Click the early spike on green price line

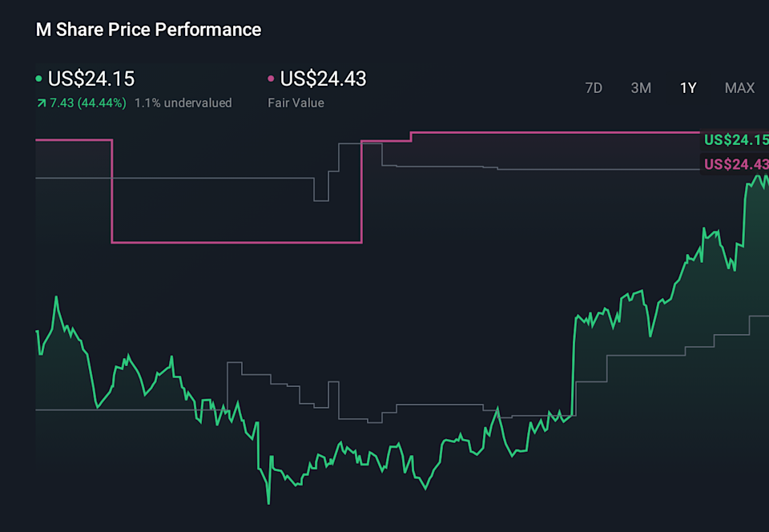pos(56,297)
